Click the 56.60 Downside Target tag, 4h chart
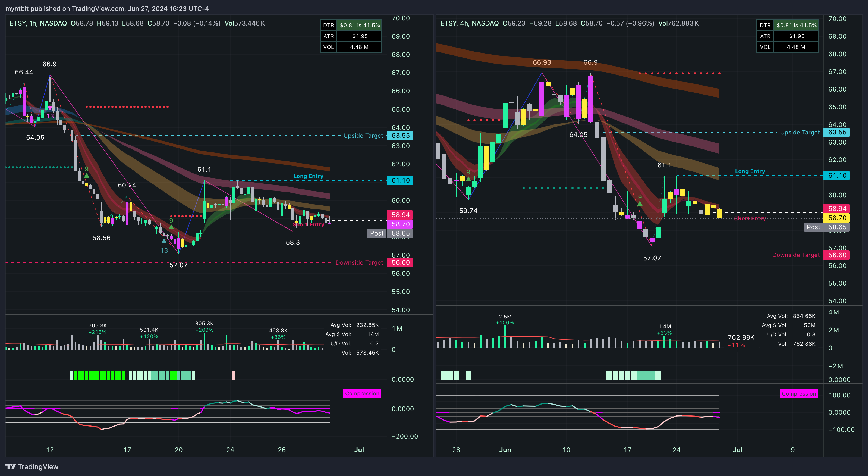This screenshot has height=476, width=868. 837,255
